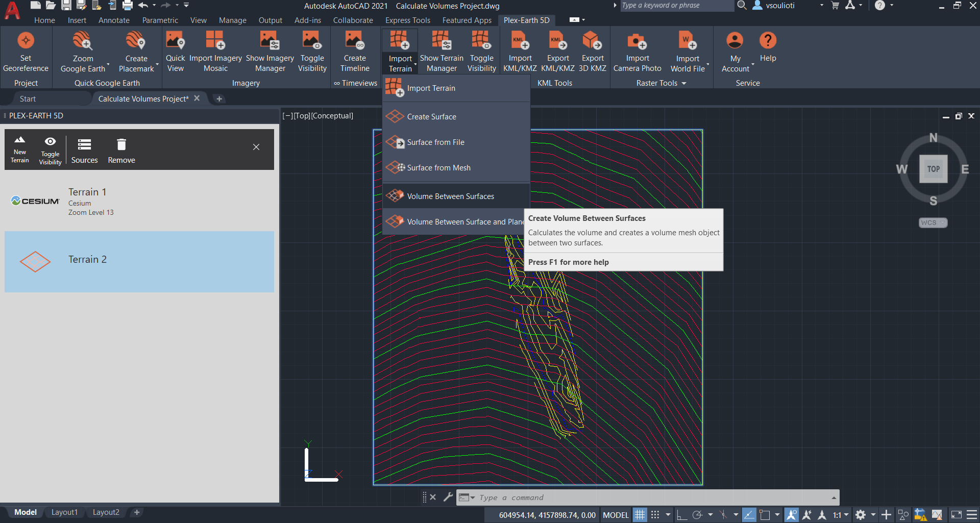
Task: Select Surface from File
Action: [x=456, y=142]
